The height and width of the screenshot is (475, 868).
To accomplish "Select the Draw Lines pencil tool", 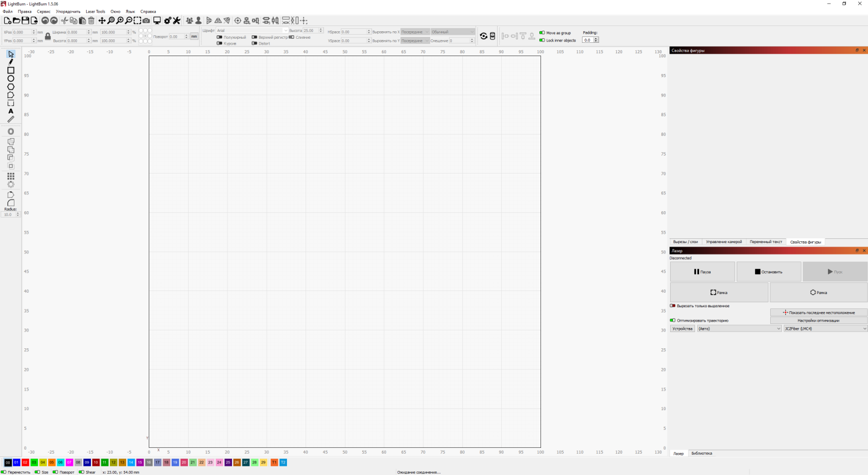I will 10,62.
